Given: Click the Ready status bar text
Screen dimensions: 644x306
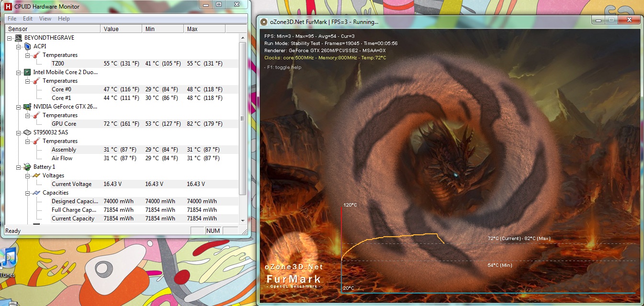Looking at the screenshot, I should tap(13, 231).
